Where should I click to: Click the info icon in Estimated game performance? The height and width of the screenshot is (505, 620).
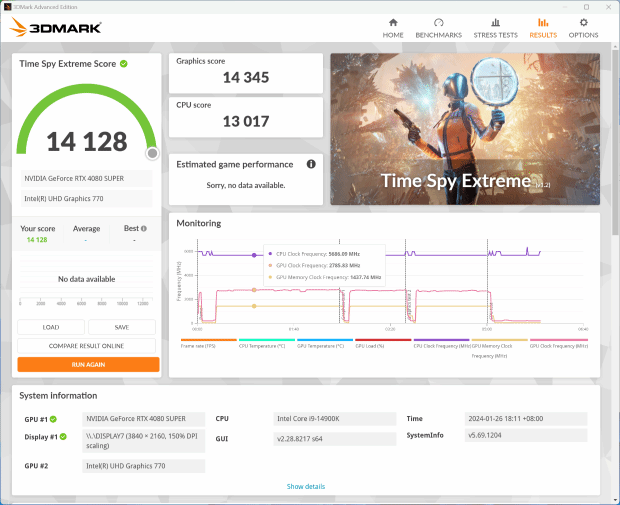pos(311,164)
